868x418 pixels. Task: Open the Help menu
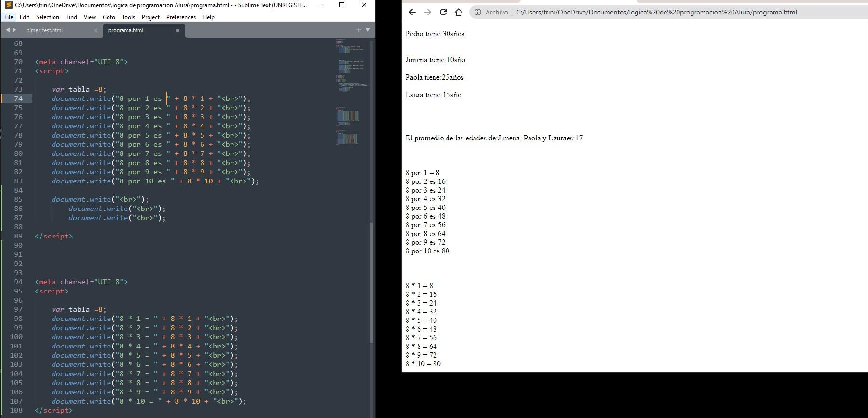tap(208, 17)
